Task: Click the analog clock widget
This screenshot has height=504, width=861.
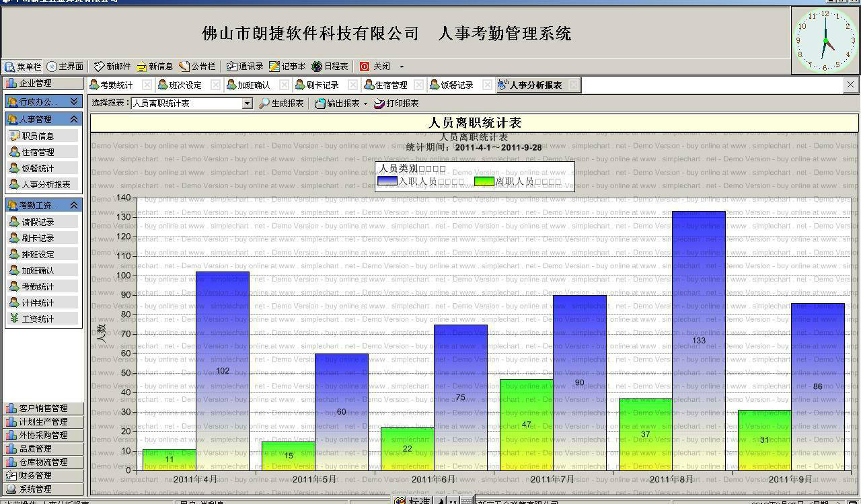Action: pyautogui.click(x=825, y=40)
